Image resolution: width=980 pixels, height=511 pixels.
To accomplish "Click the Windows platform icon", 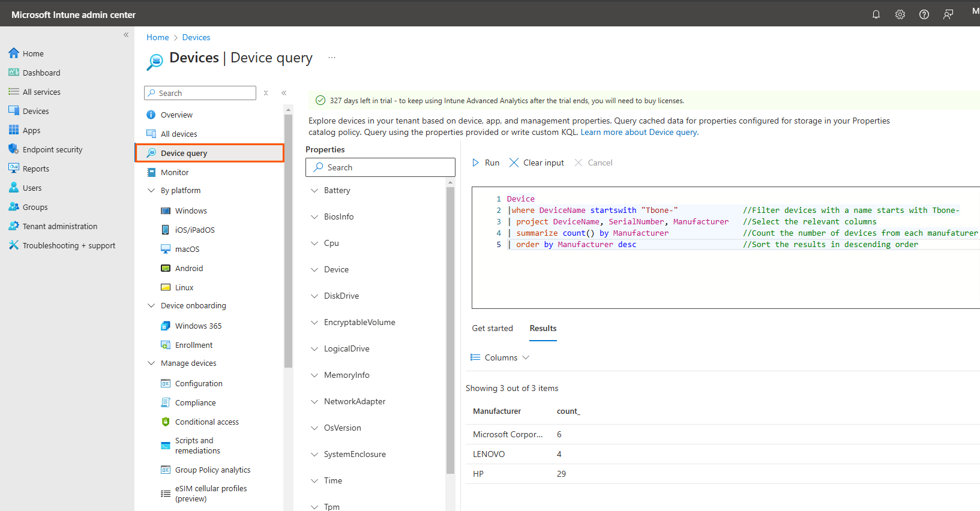I will tap(166, 211).
